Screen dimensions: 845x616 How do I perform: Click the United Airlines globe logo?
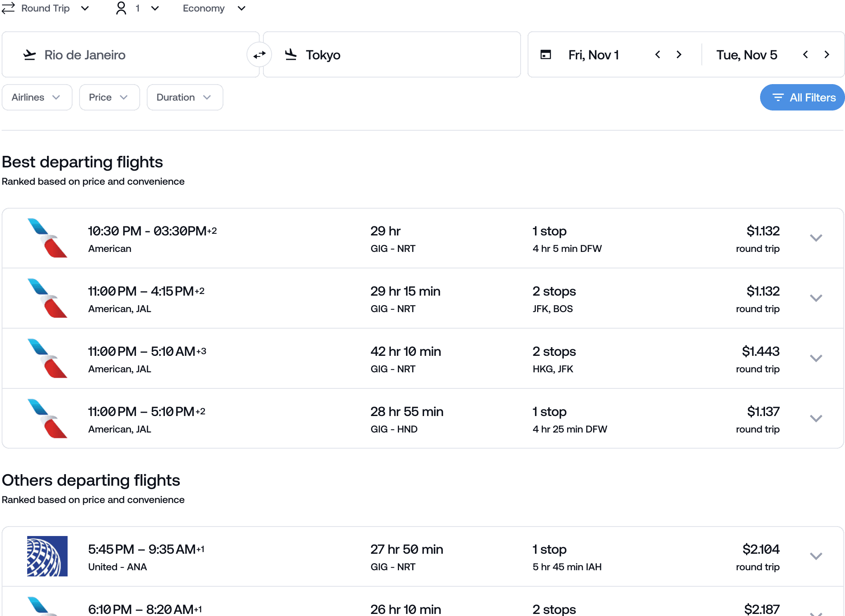pyautogui.click(x=47, y=556)
